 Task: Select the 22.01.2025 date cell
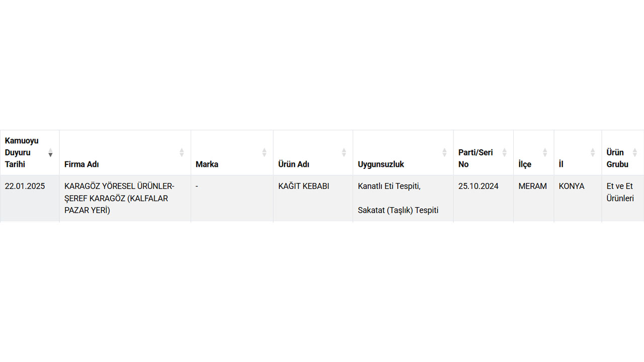(x=25, y=186)
